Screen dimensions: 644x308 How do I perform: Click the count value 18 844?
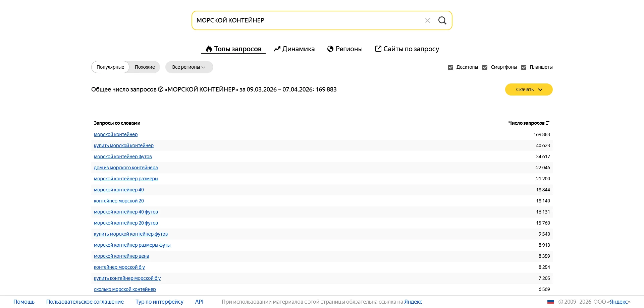pyautogui.click(x=543, y=190)
